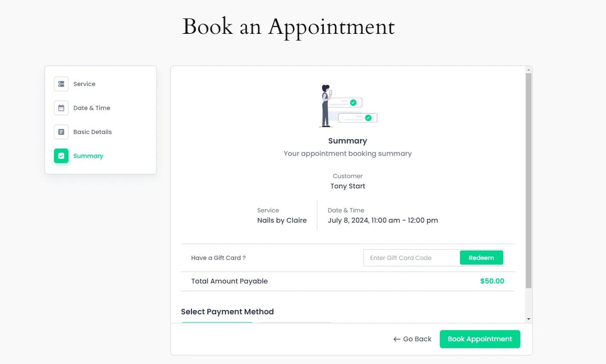Click the vertical scrollbar thumb
The width and height of the screenshot is (606, 364).
point(528,180)
